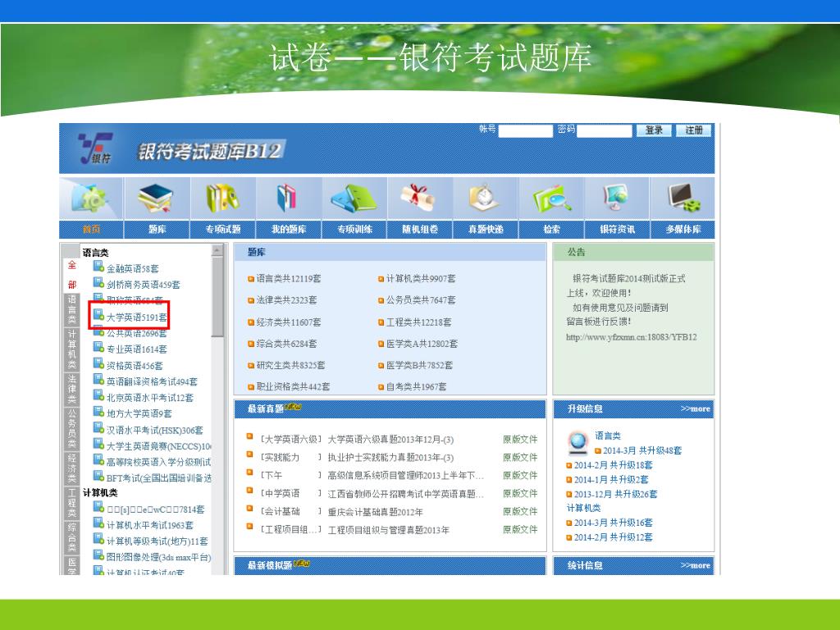Image resolution: width=840 pixels, height=630 pixels.
Task: Open the 检索 navigation tab
Action: [552, 230]
